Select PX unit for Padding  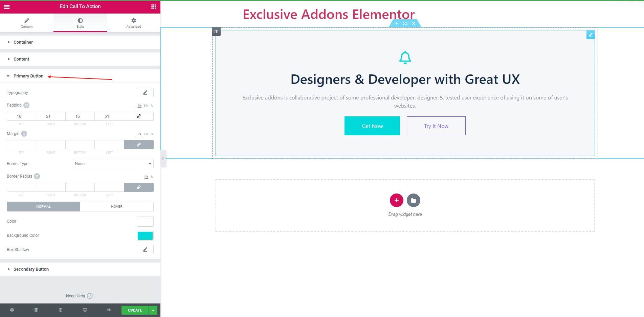point(139,106)
